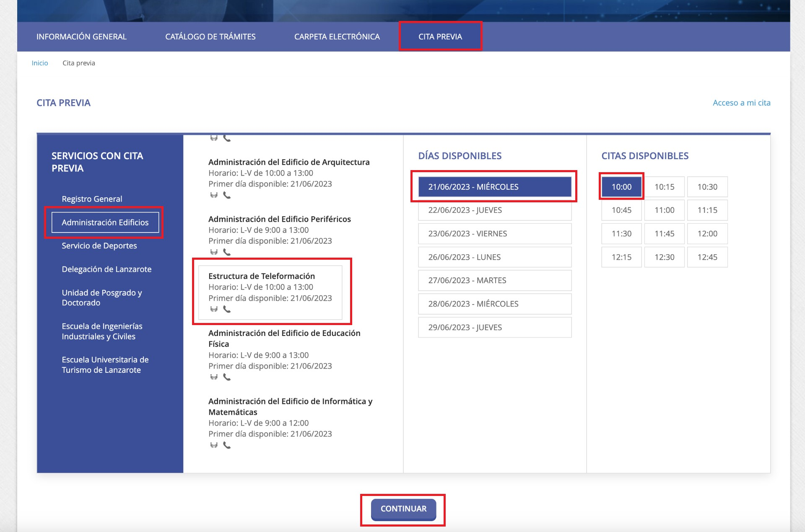Click the in-person icon under Administración del Edificio Periféricos

click(x=214, y=252)
